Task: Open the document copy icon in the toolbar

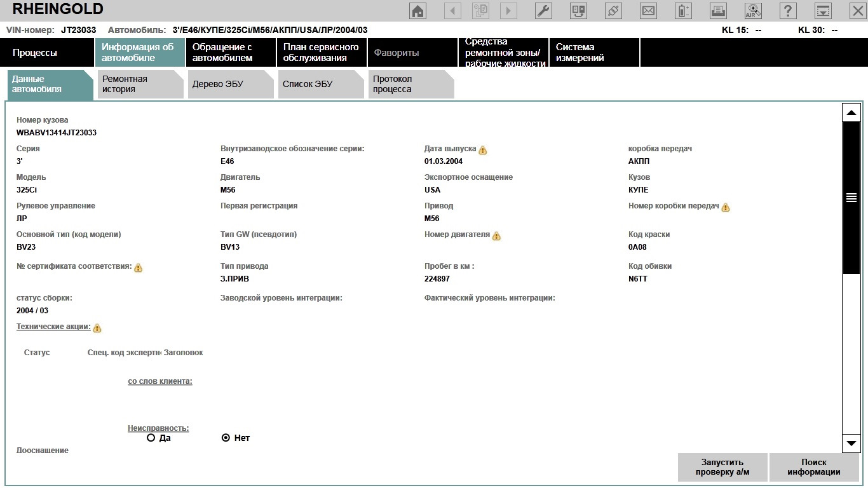Action: 480,11
